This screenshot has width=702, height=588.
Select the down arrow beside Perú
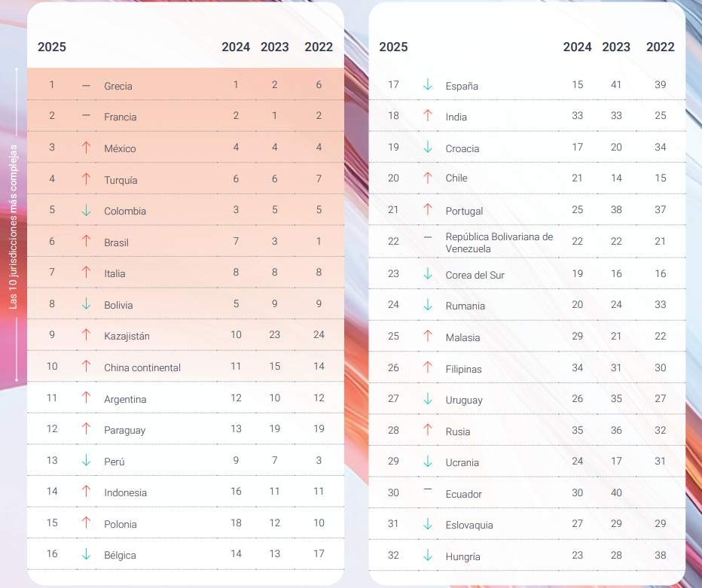click(86, 461)
